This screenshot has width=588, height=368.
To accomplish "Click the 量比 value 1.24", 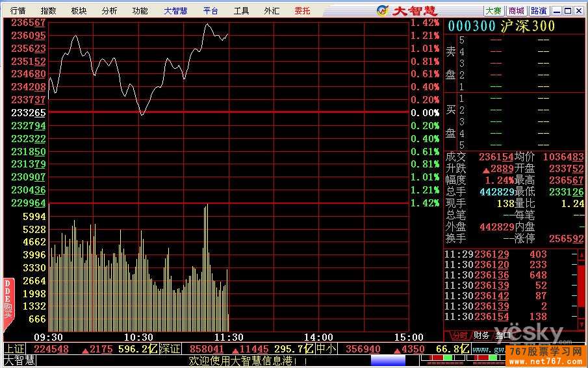I will point(572,204).
